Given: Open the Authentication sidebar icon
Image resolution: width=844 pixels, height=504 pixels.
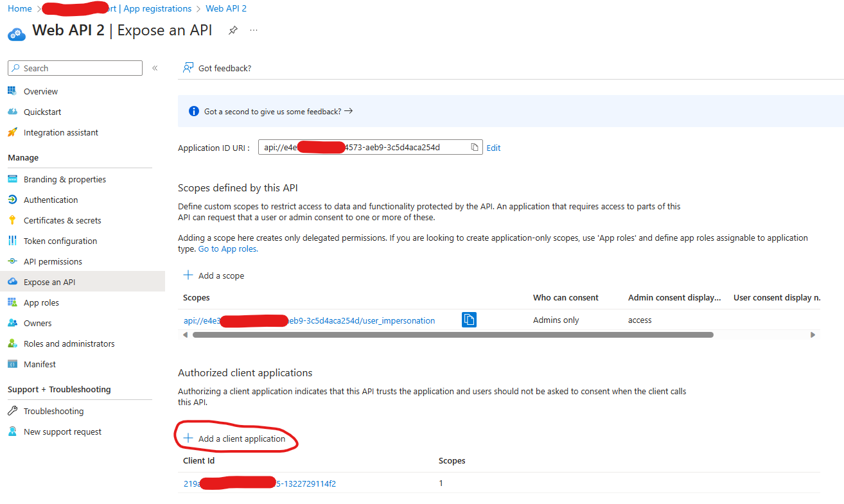Looking at the screenshot, I should pos(13,200).
